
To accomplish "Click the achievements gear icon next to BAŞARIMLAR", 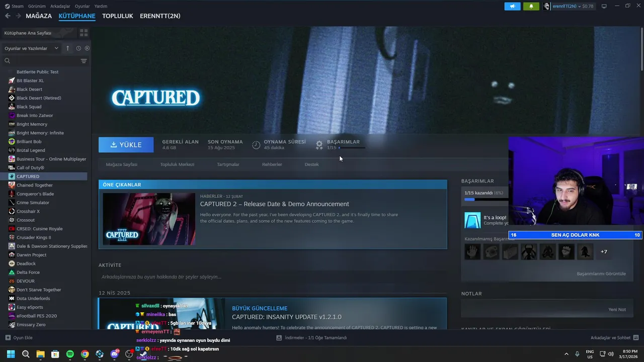I will click(x=319, y=145).
